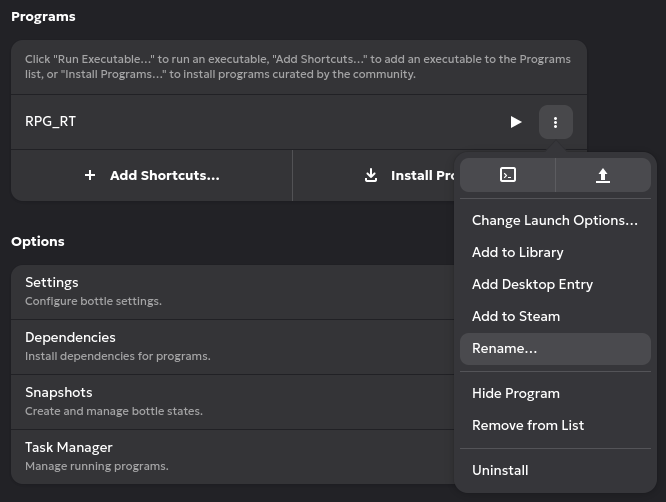Open Change Launch Options… entry

coord(554,220)
